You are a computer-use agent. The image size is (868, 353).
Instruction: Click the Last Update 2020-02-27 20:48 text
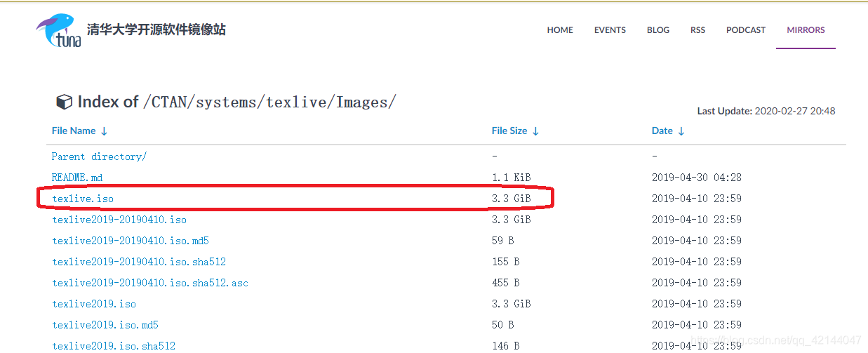(766, 111)
